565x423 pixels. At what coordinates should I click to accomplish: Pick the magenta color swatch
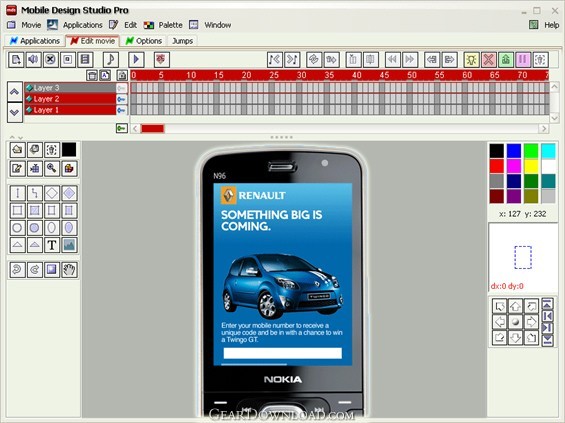514,166
